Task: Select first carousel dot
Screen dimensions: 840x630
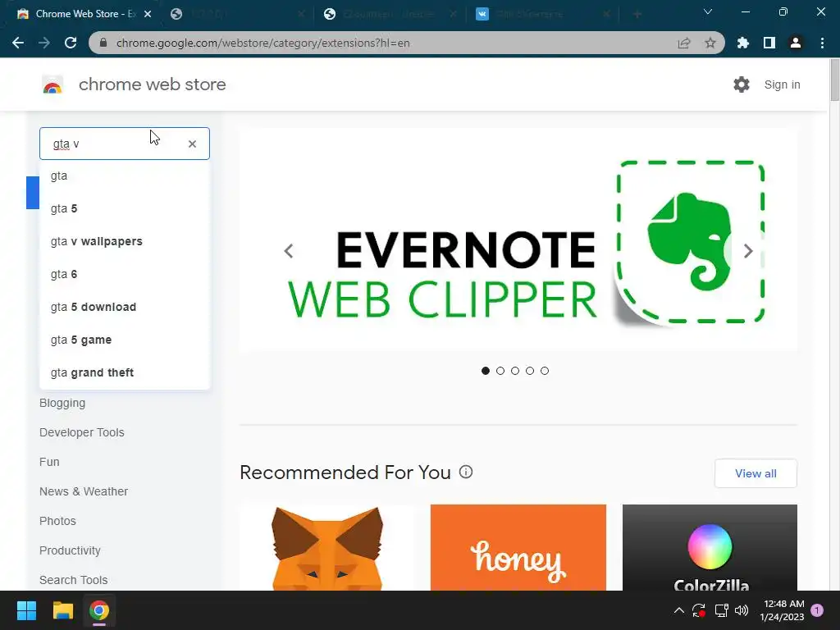Action: pos(486,371)
